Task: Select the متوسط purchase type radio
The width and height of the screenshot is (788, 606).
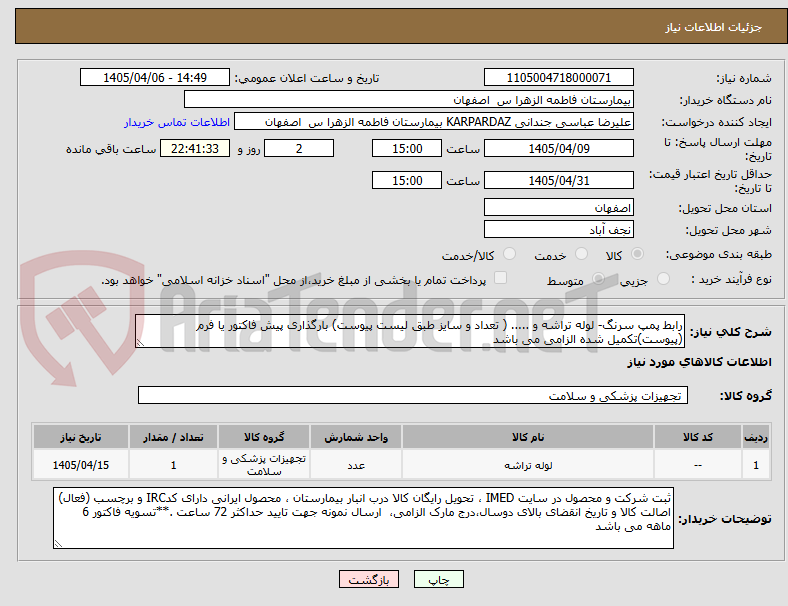Action: click(x=598, y=279)
